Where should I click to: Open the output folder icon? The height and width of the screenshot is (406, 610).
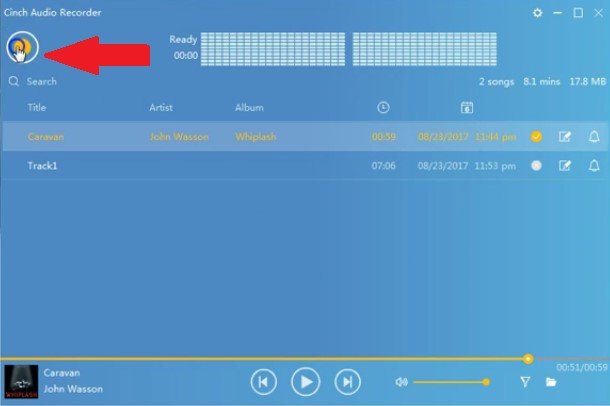point(551,382)
